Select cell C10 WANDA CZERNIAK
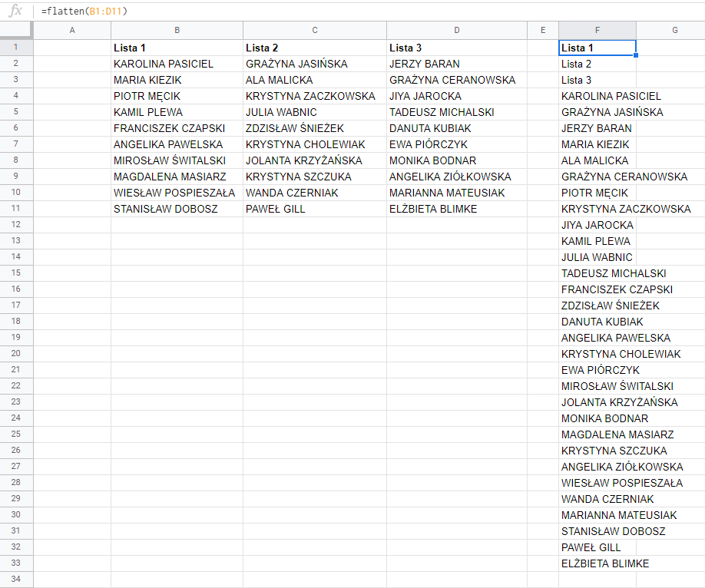The width and height of the screenshot is (705, 588). coord(315,193)
